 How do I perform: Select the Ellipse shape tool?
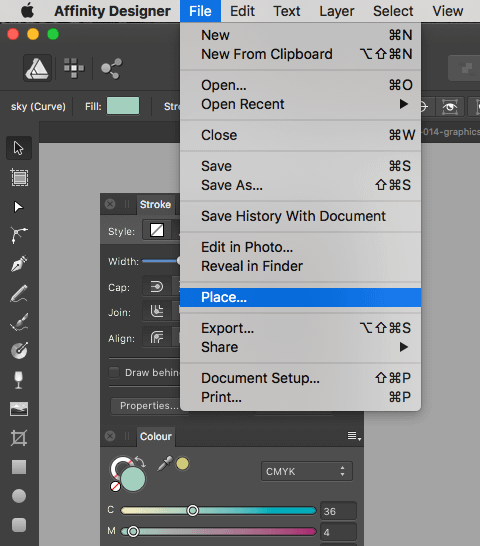(x=19, y=496)
